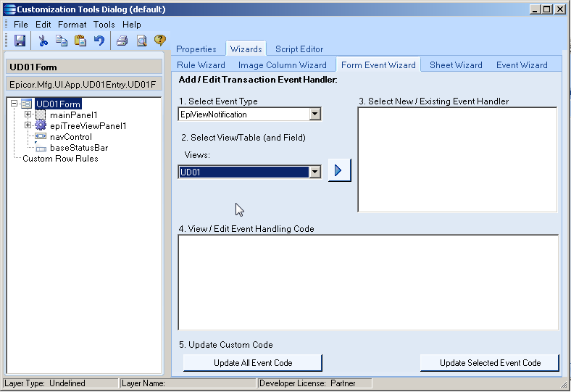This screenshot has height=392, width=571.
Task: Select the UD01Form tree item label
Action: [x=58, y=104]
